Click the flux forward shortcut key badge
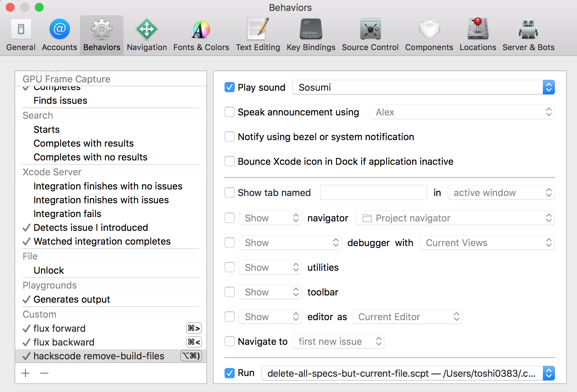 [194, 328]
